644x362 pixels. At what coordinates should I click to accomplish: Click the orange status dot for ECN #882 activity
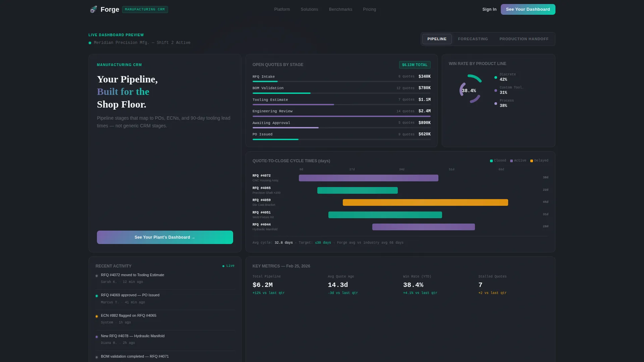point(97,316)
